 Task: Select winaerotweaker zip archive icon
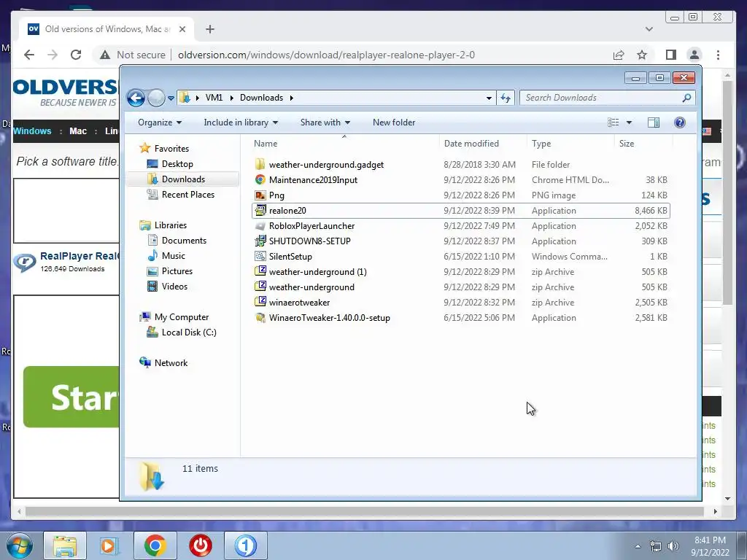(260, 303)
